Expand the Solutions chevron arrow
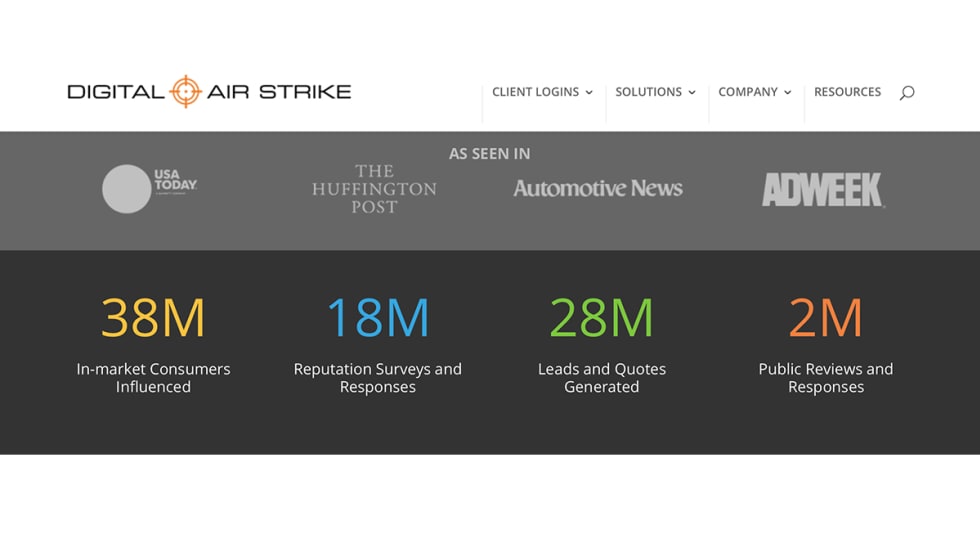This screenshot has width=980, height=552. coord(692,93)
